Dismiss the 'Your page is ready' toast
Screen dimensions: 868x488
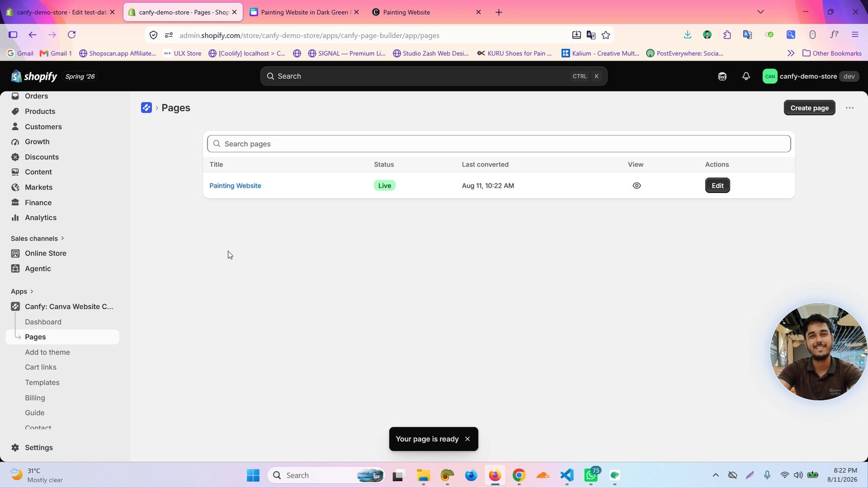467,439
